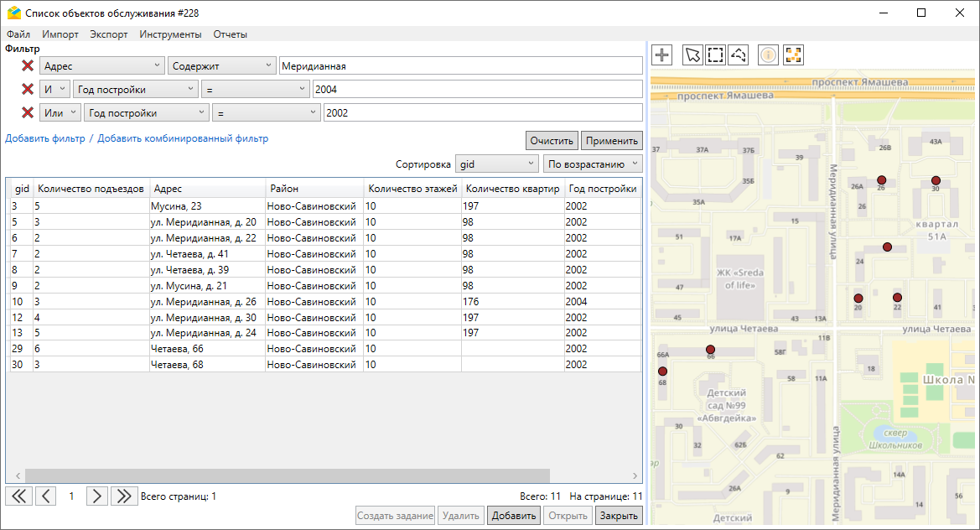This screenshot has height=530, width=980.
Task: Open the Отчеты menu
Action: tap(230, 34)
